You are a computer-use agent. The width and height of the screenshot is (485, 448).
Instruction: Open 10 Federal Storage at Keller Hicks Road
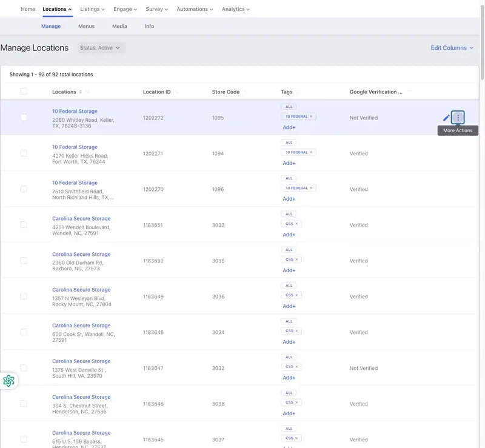(75, 147)
